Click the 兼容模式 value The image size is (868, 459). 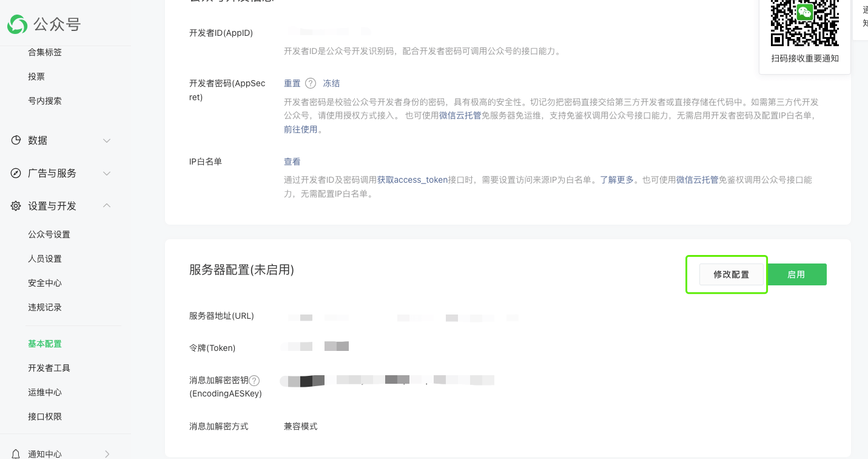(x=301, y=426)
